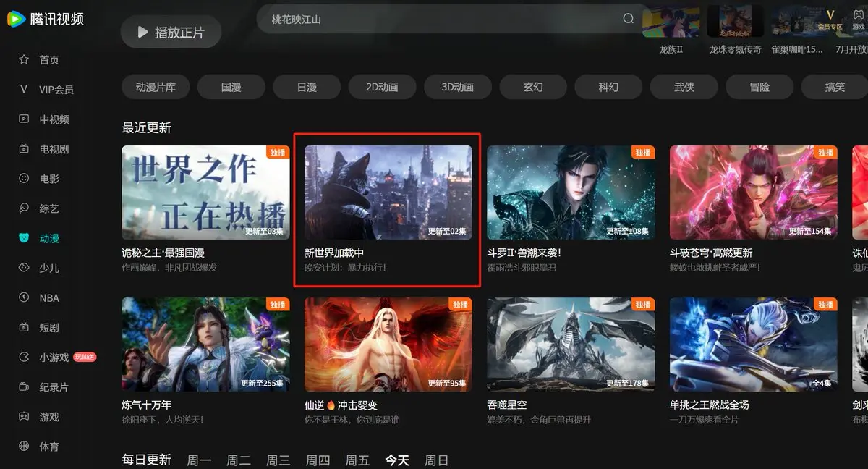Click the 中视频 icon in sidebar

point(24,119)
